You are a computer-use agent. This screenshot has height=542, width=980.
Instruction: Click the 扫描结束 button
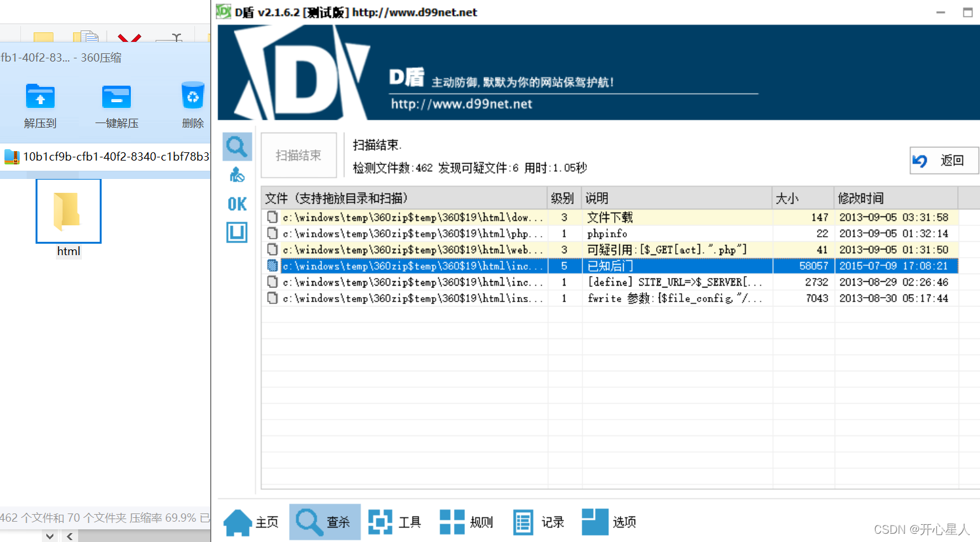point(299,155)
